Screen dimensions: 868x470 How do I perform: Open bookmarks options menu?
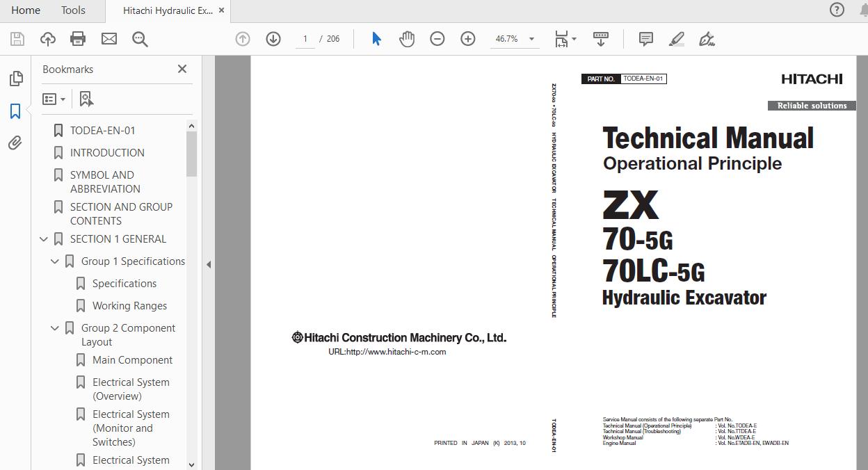coord(54,99)
